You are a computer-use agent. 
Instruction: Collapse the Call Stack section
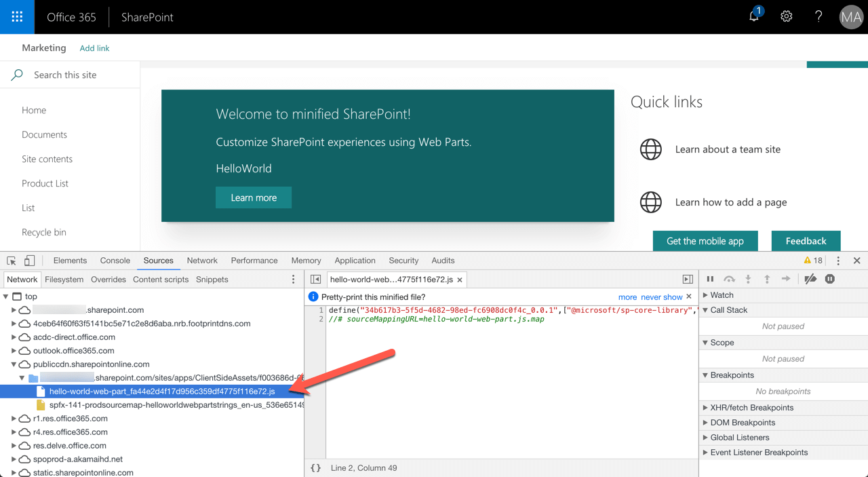(705, 310)
